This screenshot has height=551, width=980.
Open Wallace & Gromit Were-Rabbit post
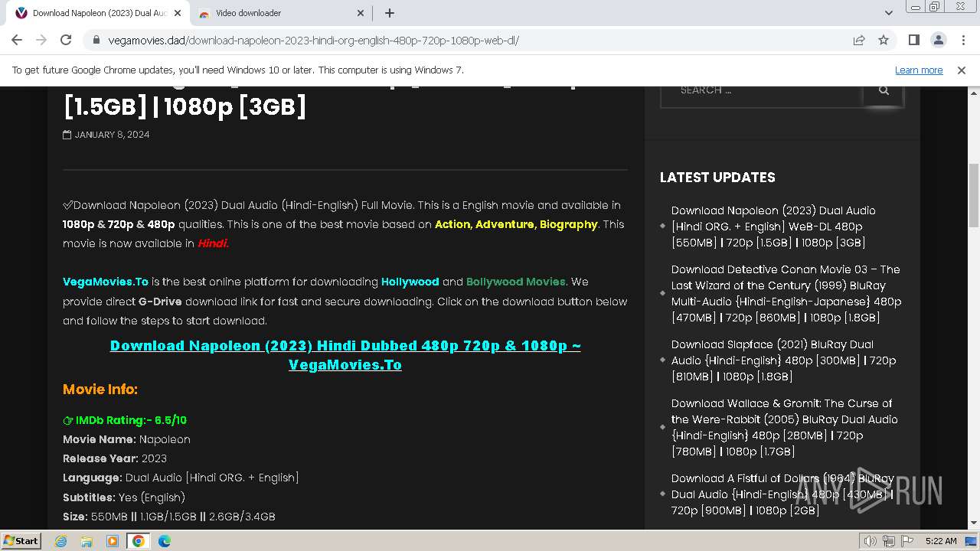click(x=785, y=427)
